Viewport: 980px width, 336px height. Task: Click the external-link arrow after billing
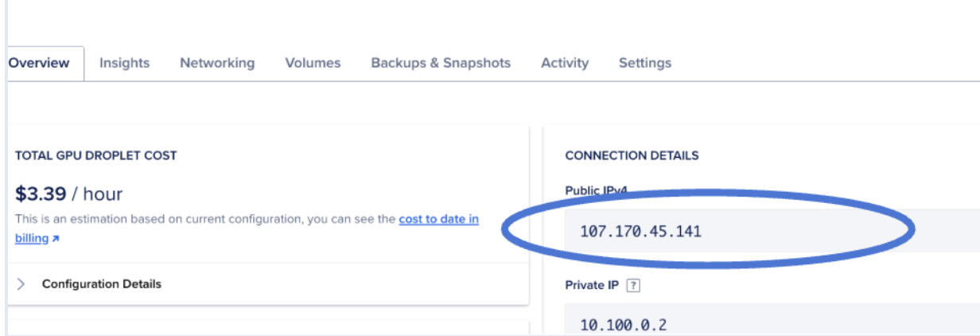pos(56,239)
